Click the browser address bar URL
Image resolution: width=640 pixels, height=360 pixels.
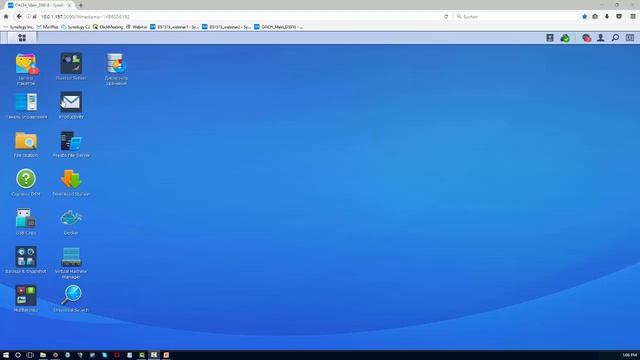pos(85,17)
